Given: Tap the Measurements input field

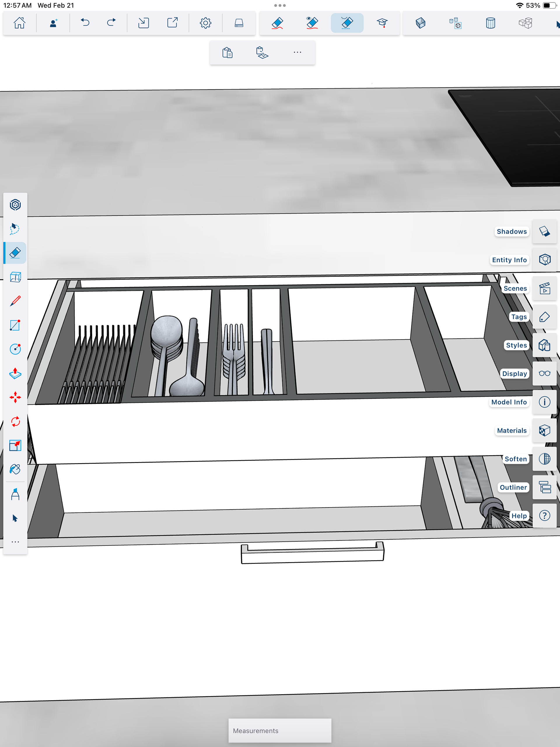Looking at the screenshot, I should coord(280,730).
